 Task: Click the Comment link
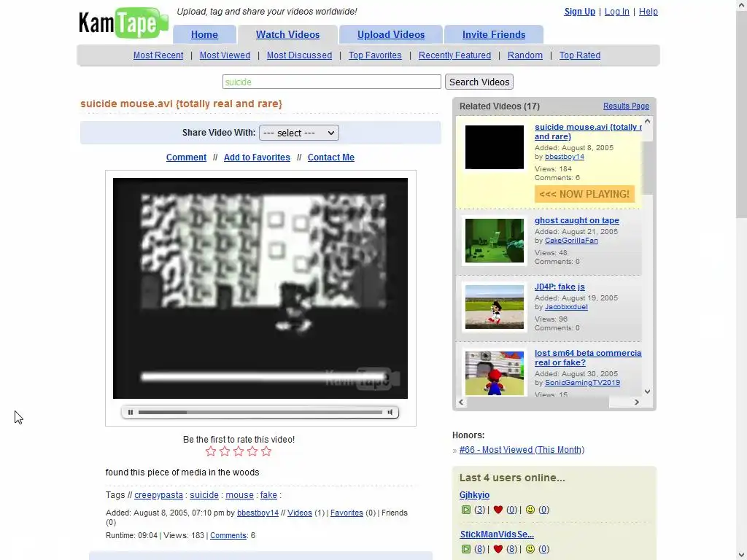(186, 157)
